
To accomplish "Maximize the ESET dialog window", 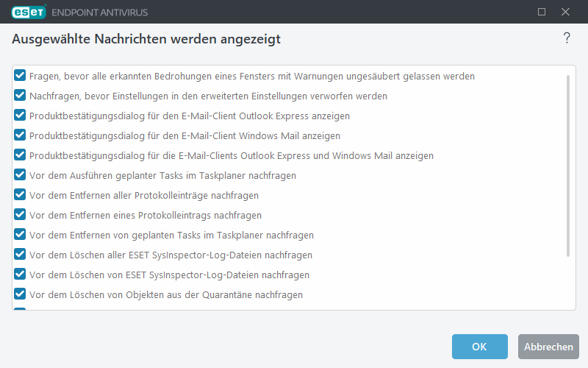I will point(542,12).
